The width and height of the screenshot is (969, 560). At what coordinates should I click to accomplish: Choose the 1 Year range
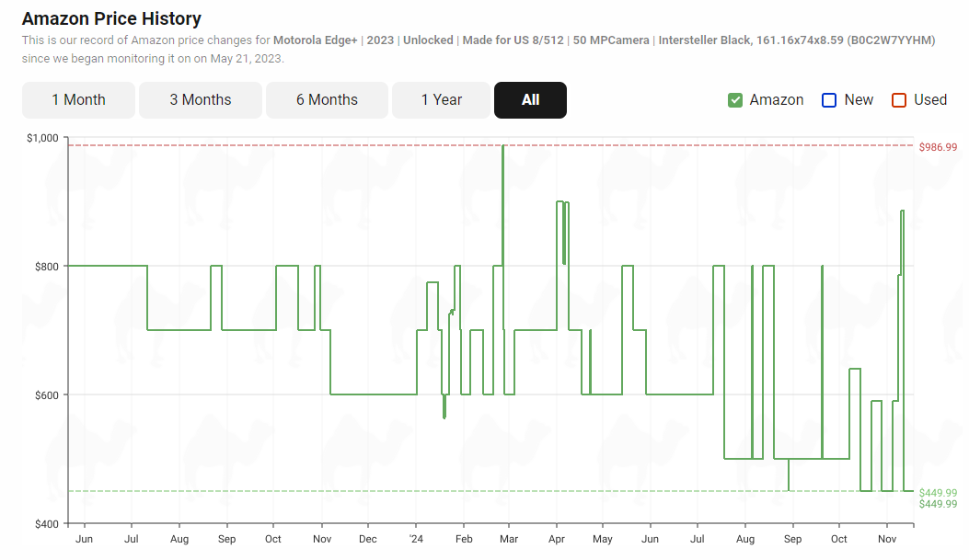[441, 100]
